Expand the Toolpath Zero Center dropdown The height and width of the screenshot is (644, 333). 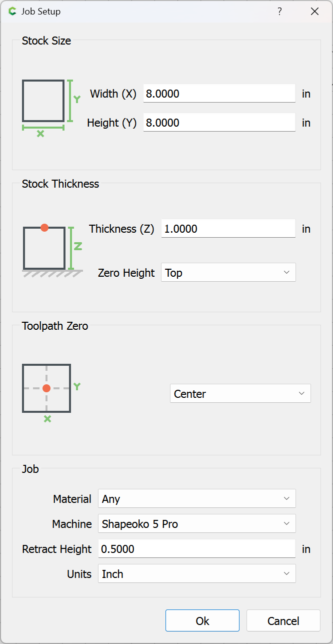[x=240, y=394]
